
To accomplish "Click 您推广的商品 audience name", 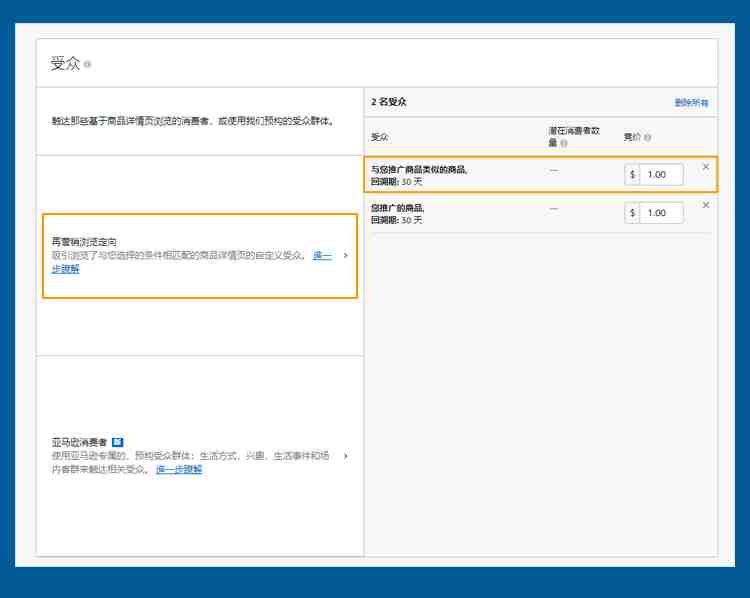I will click(x=397, y=208).
